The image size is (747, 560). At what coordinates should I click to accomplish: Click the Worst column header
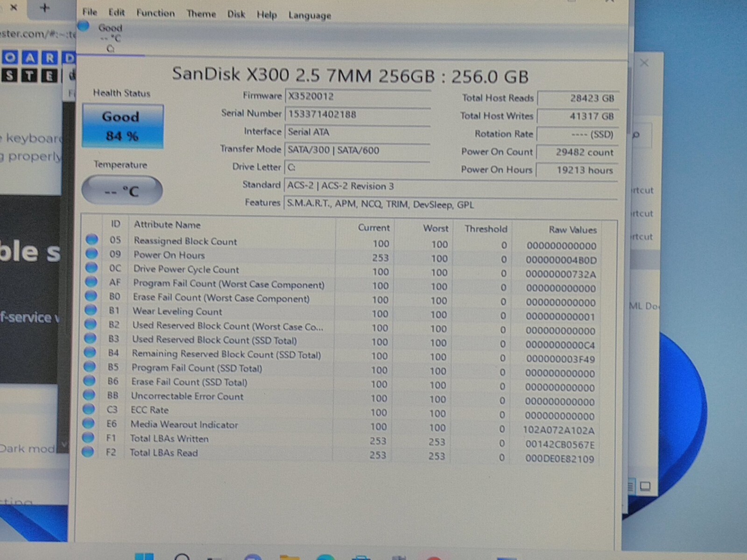coord(436,229)
